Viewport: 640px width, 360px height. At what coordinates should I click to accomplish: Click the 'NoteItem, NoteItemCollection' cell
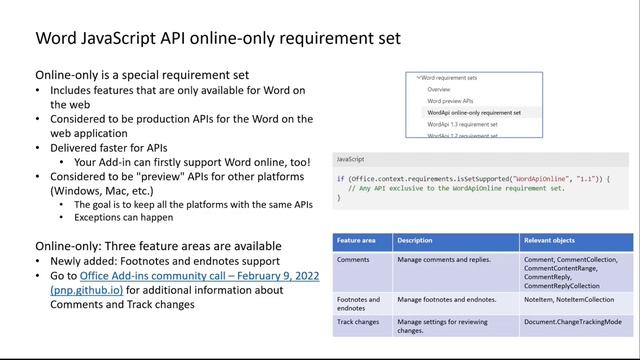point(576,304)
